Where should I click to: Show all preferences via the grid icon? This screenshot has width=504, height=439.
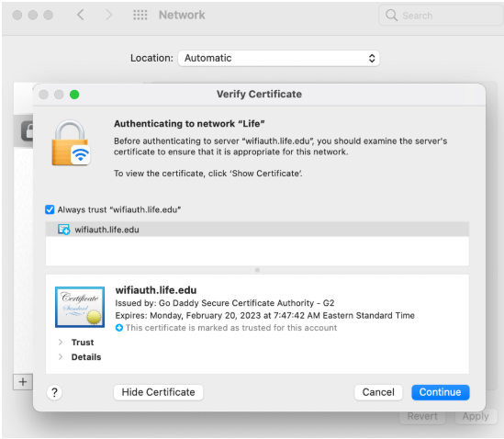[x=140, y=15]
